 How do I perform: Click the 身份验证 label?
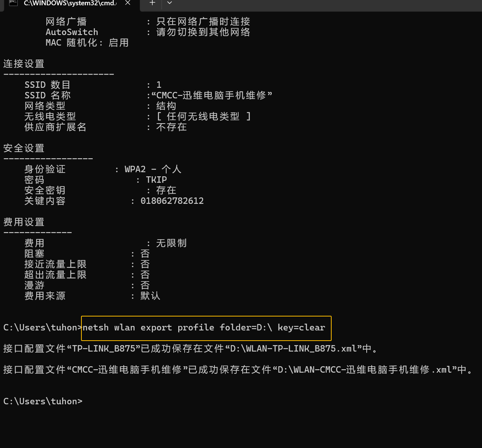45,169
